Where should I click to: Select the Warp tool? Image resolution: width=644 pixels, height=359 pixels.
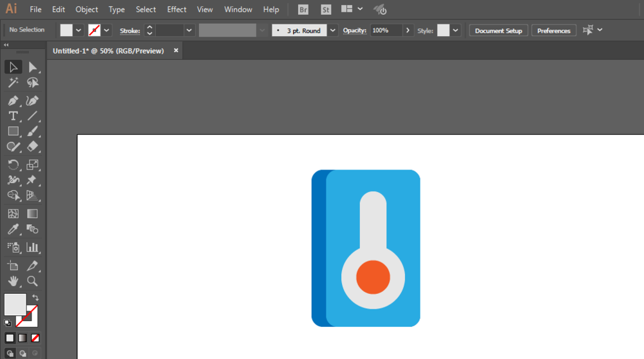pyautogui.click(x=13, y=180)
